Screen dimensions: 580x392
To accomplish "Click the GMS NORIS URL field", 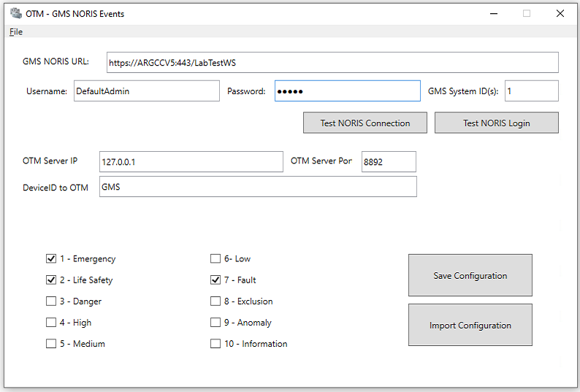I will tap(332, 63).
